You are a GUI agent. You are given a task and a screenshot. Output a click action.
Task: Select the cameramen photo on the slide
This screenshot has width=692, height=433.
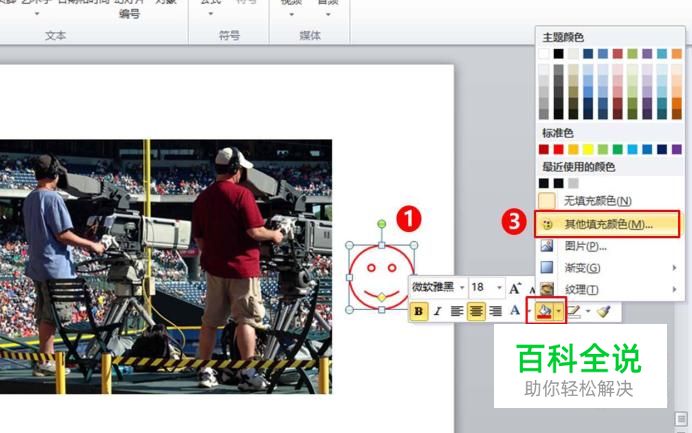point(166,267)
